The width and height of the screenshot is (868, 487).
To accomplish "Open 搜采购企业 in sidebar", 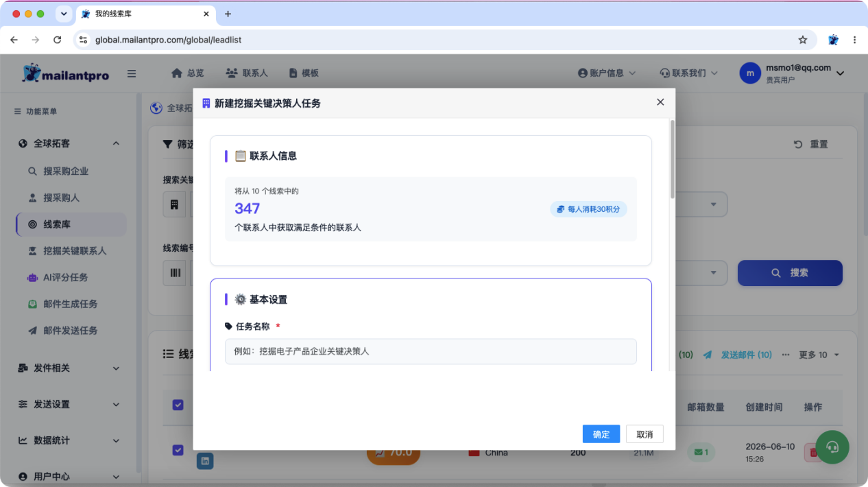I will tap(66, 171).
